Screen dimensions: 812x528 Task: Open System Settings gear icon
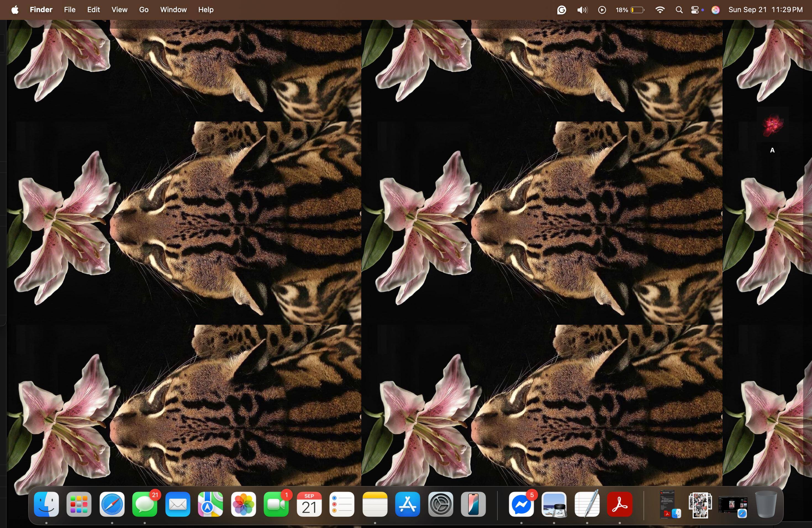[441, 504]
